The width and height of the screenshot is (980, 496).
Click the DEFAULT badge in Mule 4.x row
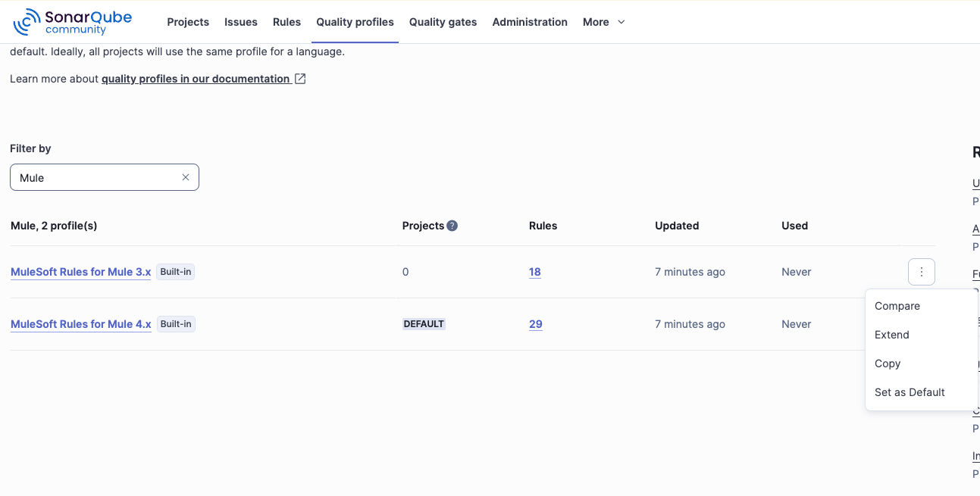(x=424, y=324)
